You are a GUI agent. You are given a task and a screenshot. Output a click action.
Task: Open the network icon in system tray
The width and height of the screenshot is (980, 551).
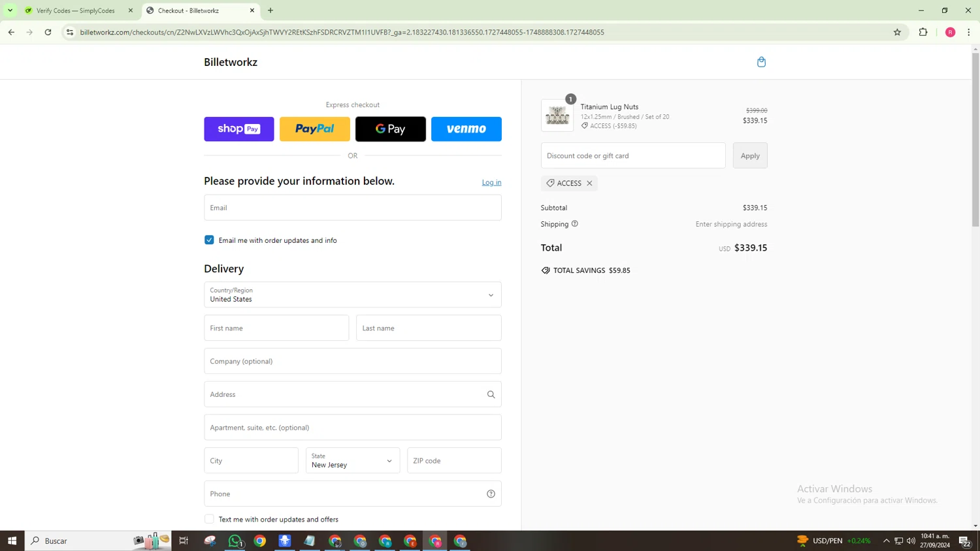click(x=898, y=541)
